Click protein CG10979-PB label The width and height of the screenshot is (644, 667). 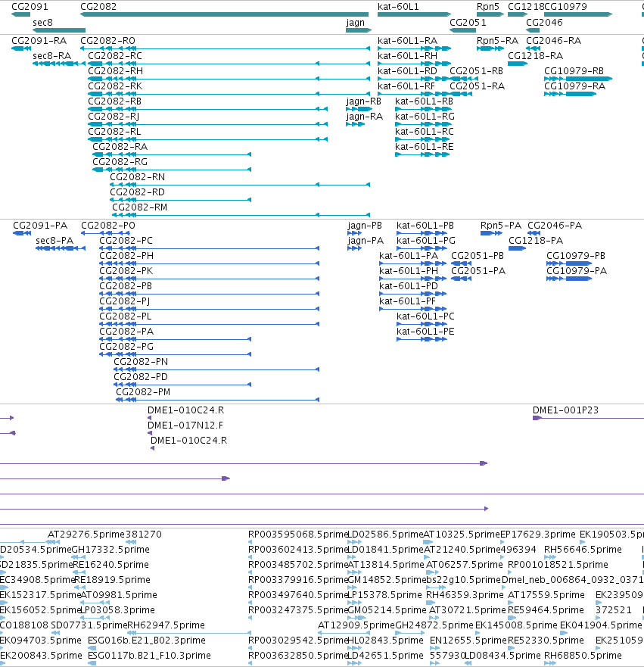[576, 256]
